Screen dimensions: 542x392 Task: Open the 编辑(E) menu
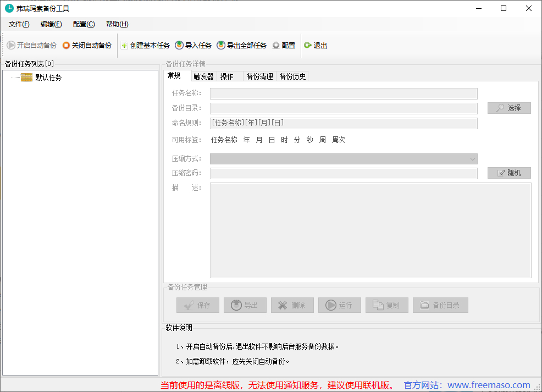point(51,24)
